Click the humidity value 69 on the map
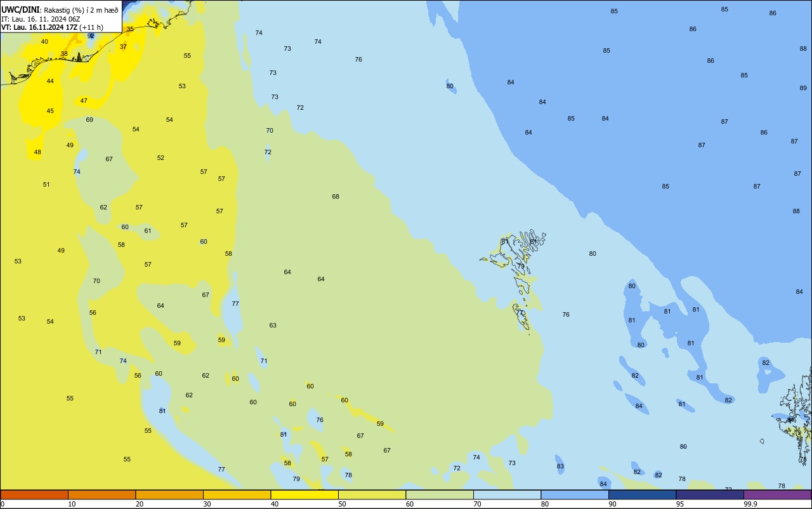The width and height of the screenshot is (812, 509). tap(89, 120)
